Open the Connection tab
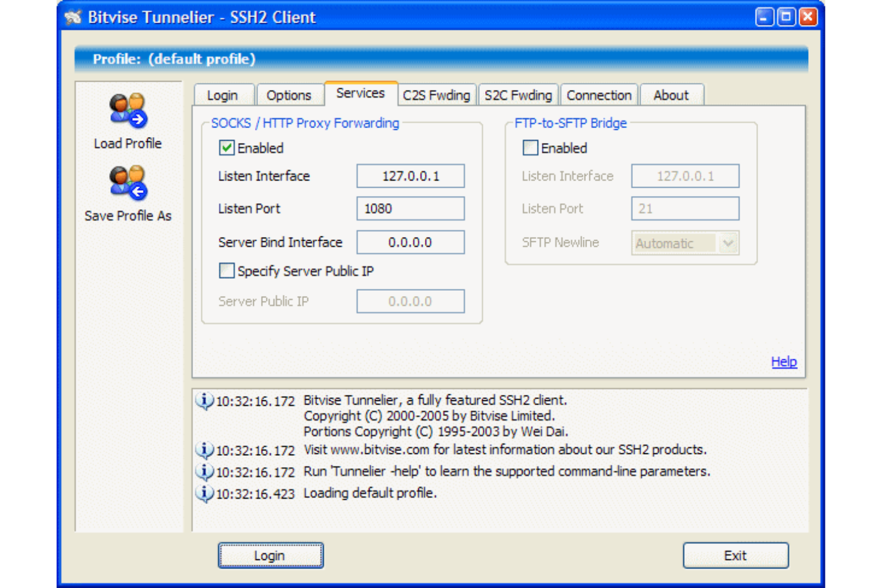Screen dimensions: 882x588 tap(598, 95)
